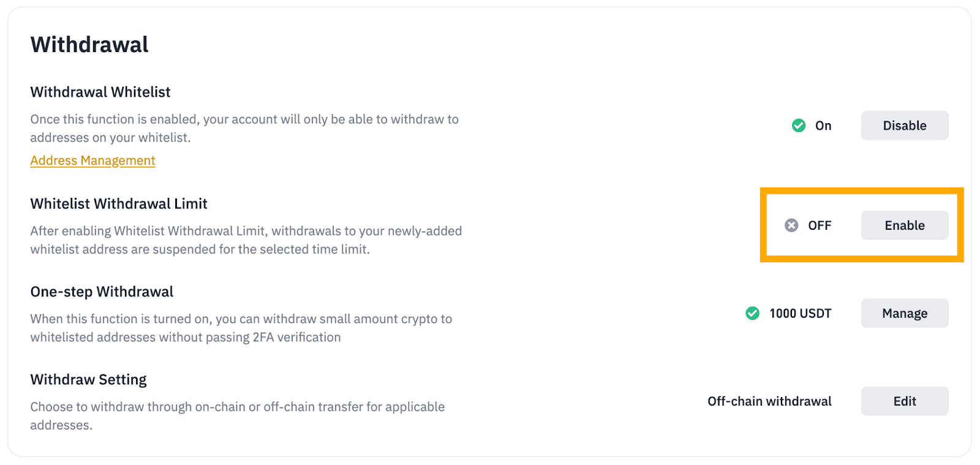Image resolution: width=980 pixels, height=465 pixels.
Task: Click the "On" status label
Action: point(823,126)
